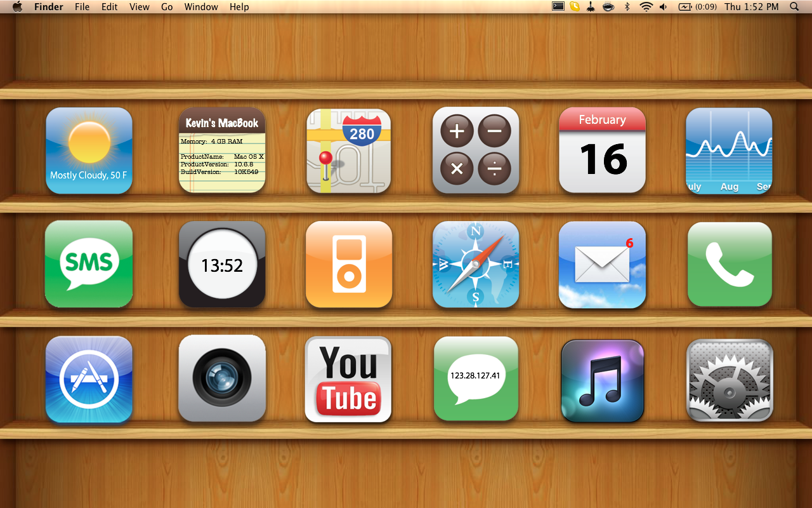Open the Weather icon showing Mostly Cloudy
This screenshot has height=508, width=812.
89,150
